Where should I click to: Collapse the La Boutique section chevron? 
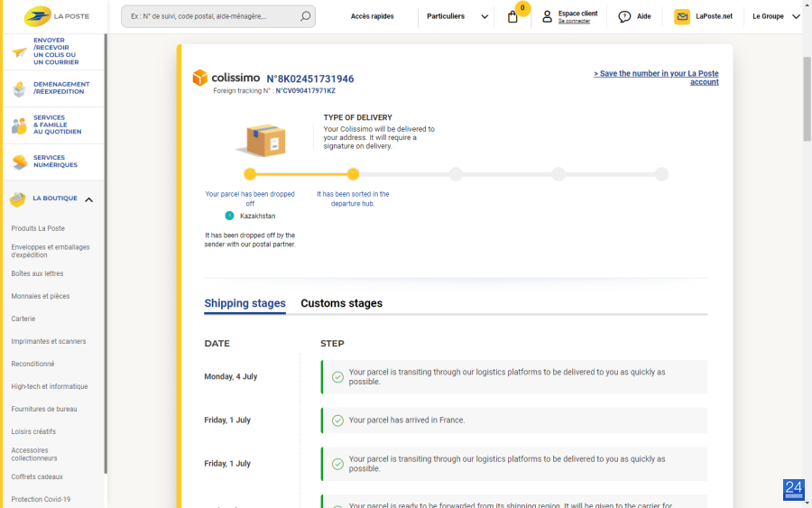pos(89,199)
